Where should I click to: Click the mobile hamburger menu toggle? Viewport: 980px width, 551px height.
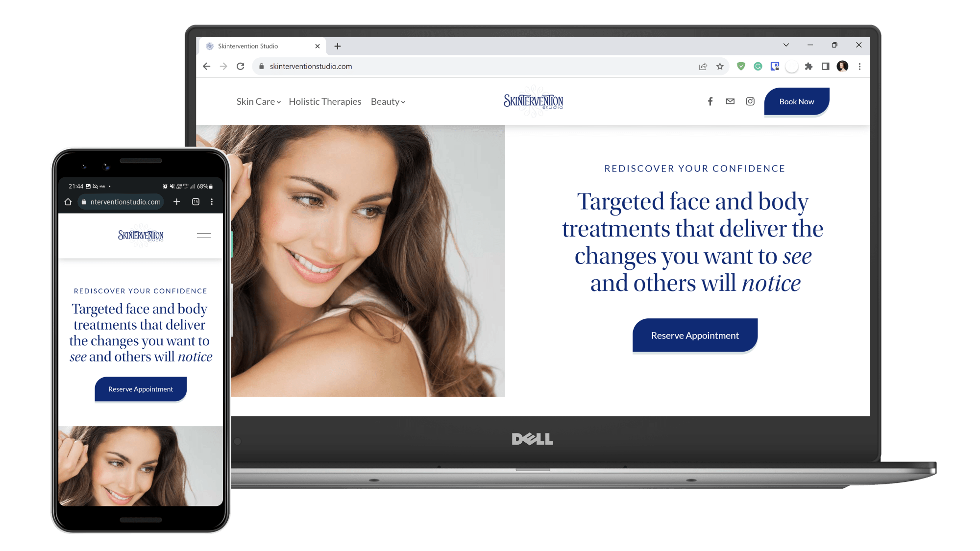click(x=204, y=235)
